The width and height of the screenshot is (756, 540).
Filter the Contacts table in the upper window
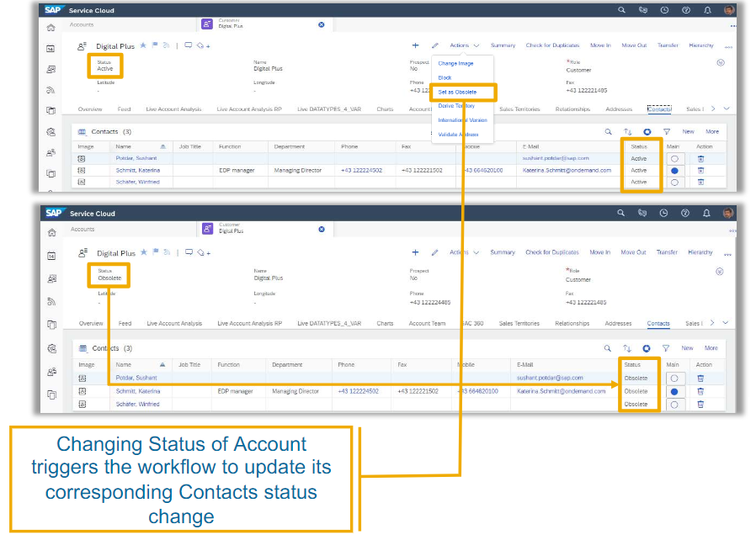coord(667,131)
